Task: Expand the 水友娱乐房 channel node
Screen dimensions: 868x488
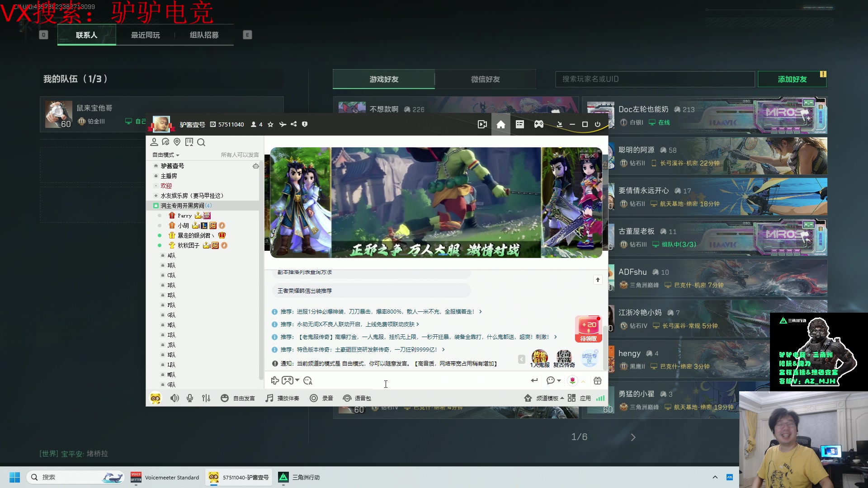Action: coord(156,196)
